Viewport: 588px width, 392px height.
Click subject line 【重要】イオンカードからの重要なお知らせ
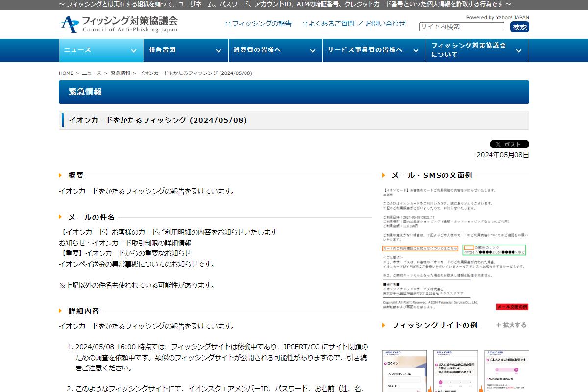[125, 253]
